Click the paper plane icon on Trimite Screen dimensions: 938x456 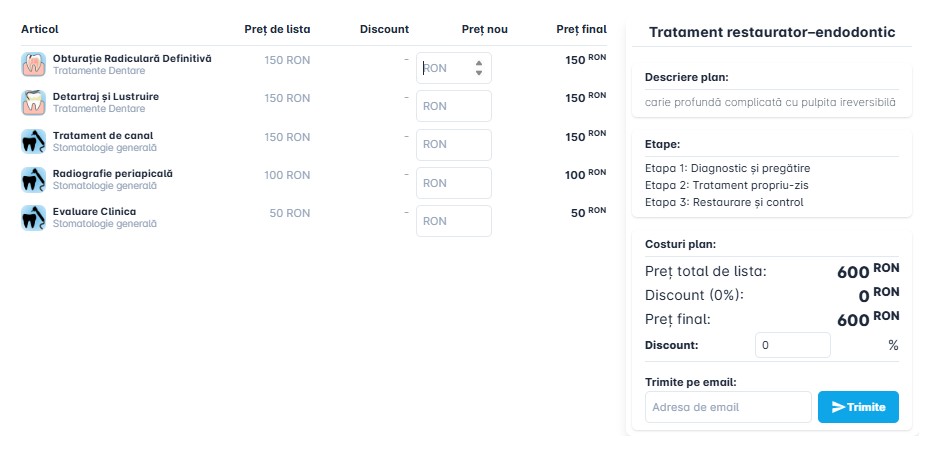(838, 407)
